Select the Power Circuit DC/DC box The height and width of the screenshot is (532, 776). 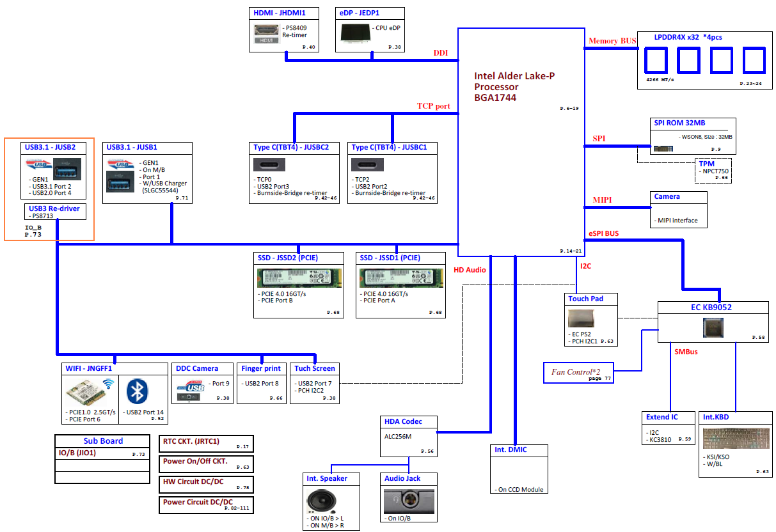(x=206, y=505)
